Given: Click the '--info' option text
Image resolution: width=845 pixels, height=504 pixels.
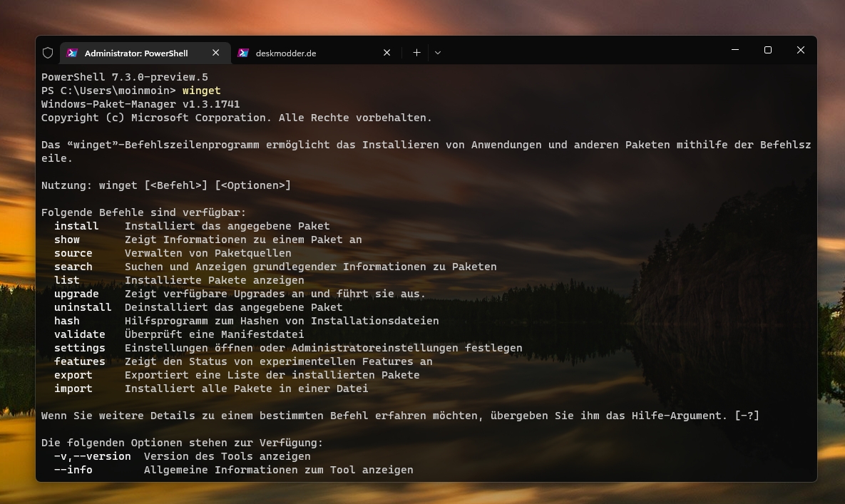Looking at the screenshot, I should click(73, 470).
